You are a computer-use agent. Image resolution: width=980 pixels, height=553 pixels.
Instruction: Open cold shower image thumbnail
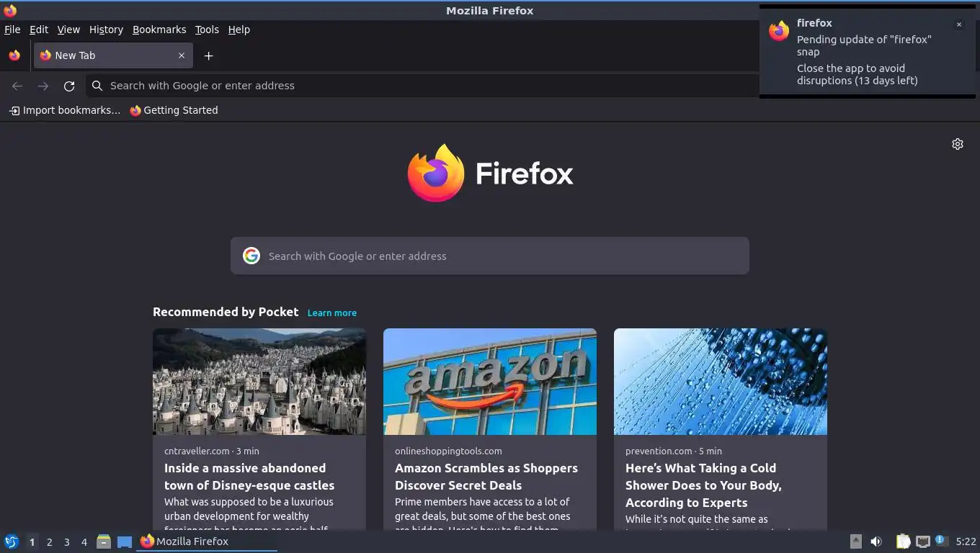tap(721, 382)
